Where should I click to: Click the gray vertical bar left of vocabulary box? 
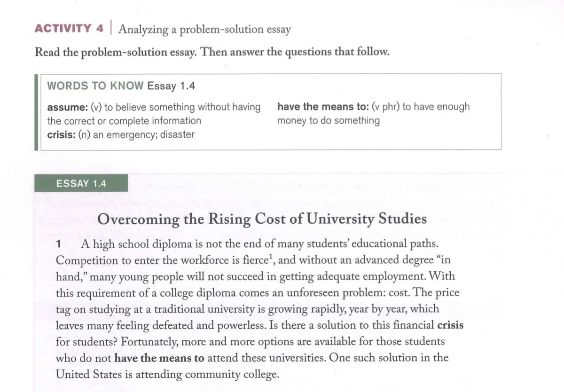click(x=36, y=112)
